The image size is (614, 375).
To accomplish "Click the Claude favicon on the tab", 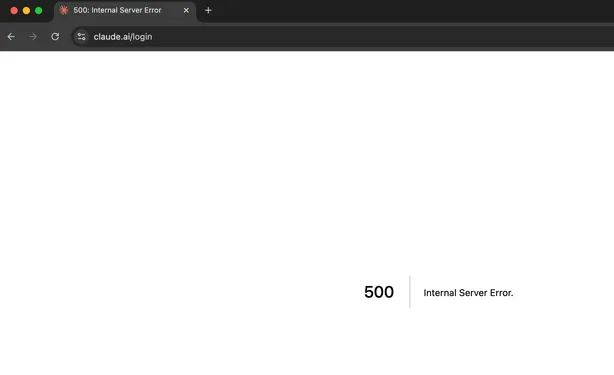I will pyautogui.click(x=63, y=10).
